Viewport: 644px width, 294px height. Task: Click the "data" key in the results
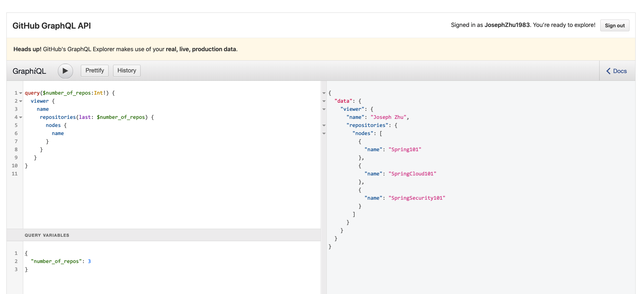343,101
